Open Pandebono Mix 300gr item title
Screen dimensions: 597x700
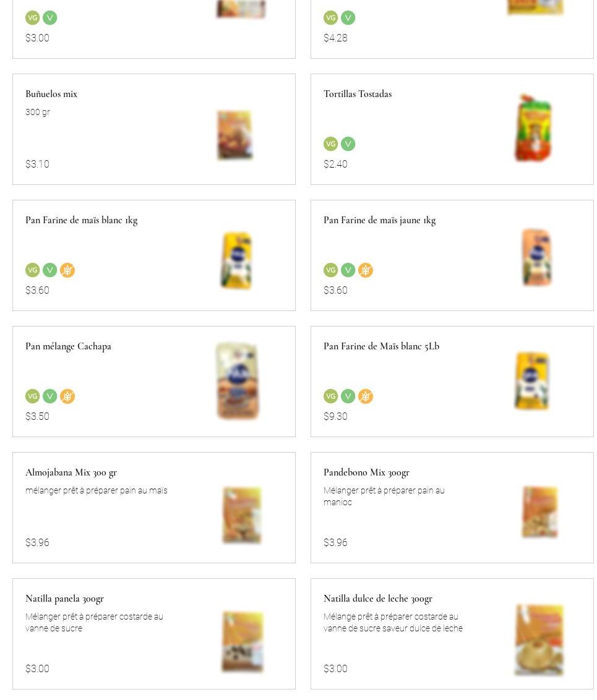coord(366,472)
